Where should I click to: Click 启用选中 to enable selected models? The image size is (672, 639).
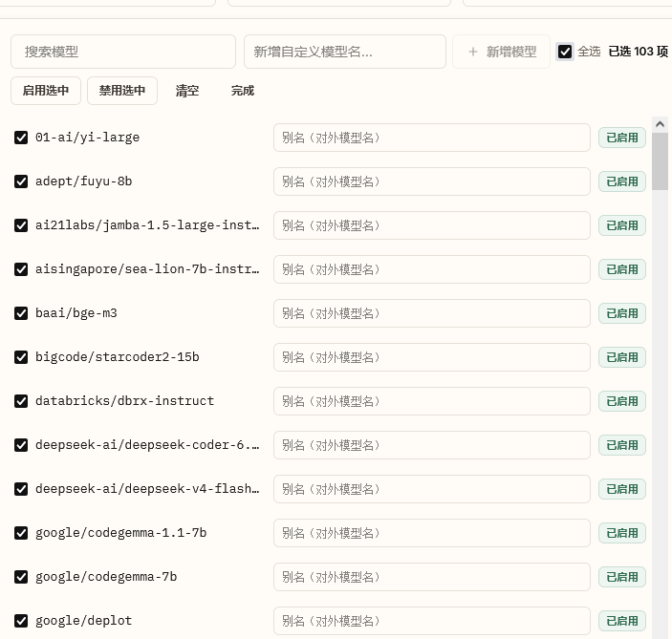pyautogui.click(x=46, y=91)
